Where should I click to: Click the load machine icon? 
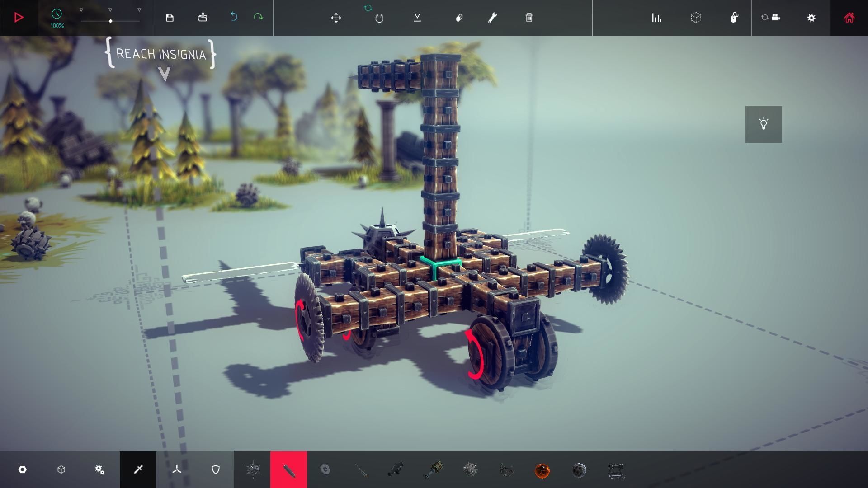pos(203,18)
